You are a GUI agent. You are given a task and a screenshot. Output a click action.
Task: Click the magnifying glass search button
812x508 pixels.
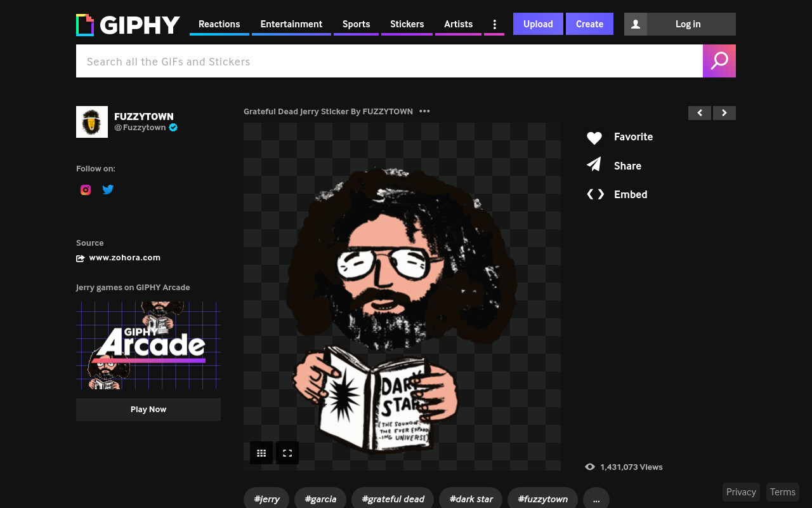(x=719, y=61)
